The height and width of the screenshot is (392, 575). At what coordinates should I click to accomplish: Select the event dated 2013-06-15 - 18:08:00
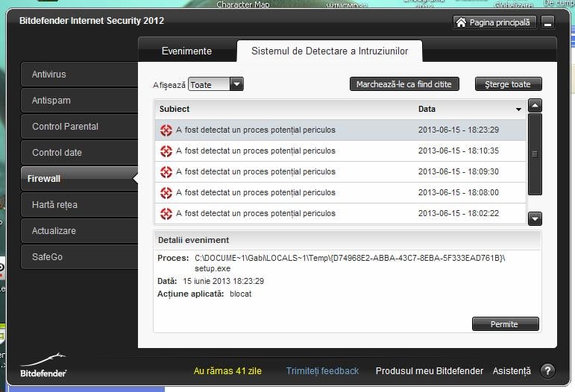(x=340, y=193)
